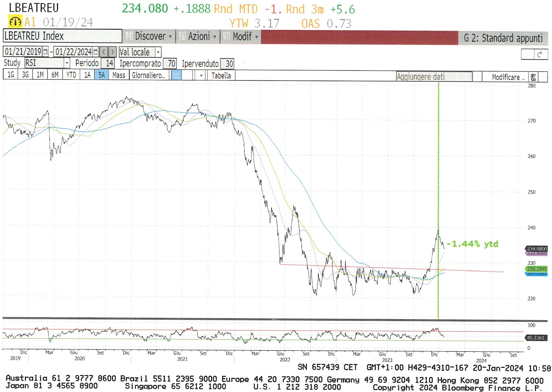Click the Aggiungere dati input field

tap(434, 77)
